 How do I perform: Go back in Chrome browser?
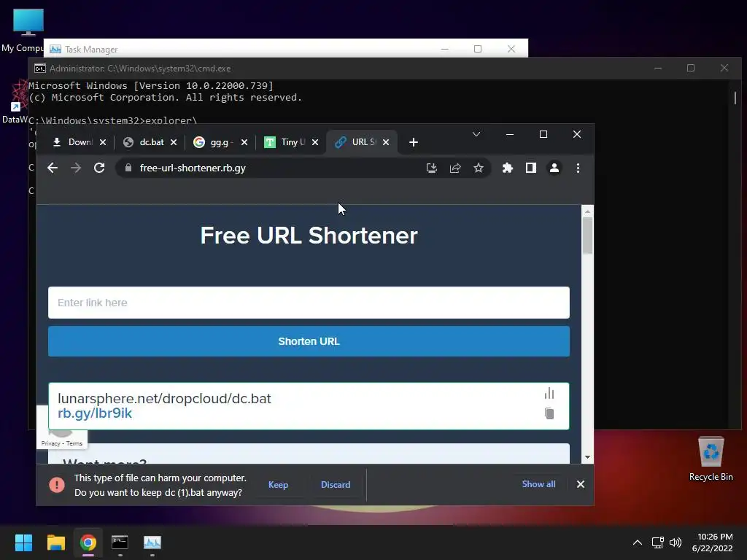(x=53, y=168)
